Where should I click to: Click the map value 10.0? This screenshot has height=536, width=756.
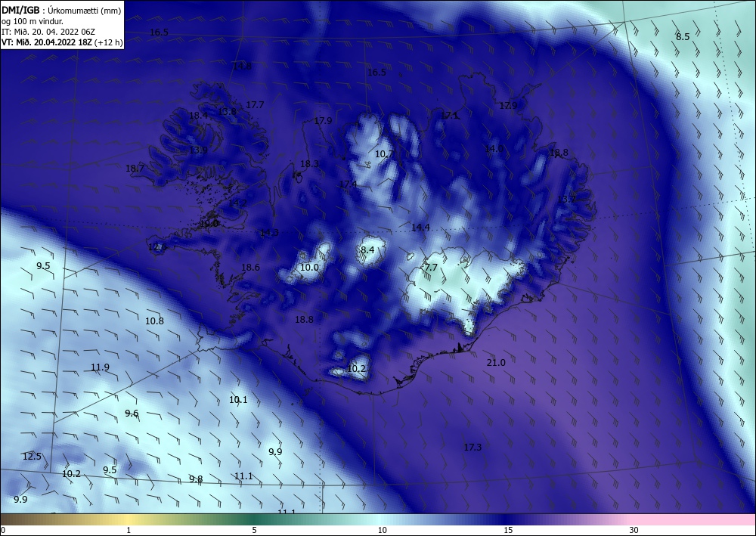click(x=309, y=268)
